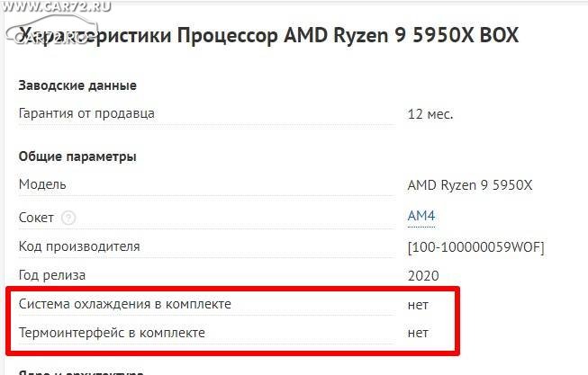Click the Заводские данные section header
Screen dimensions: 588x375
coord(77,85)
